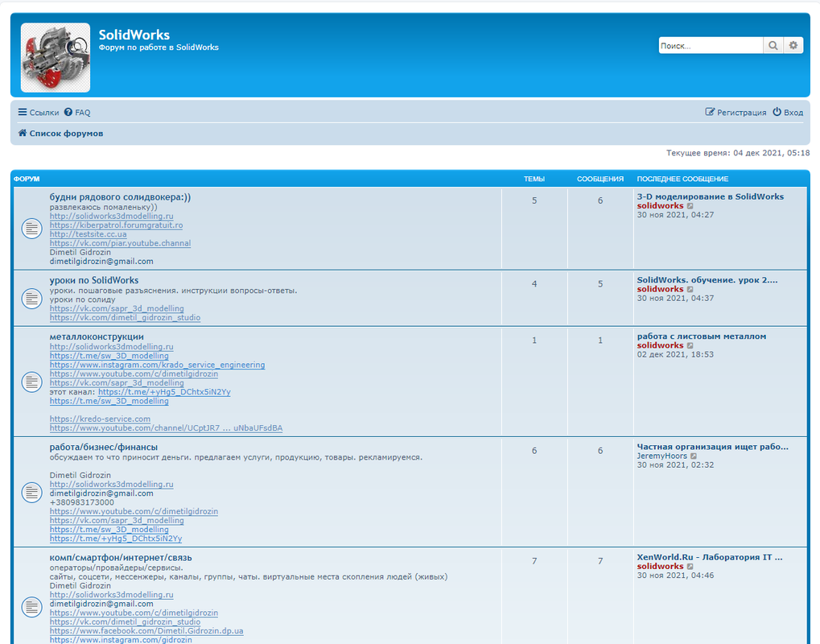Open the FAQ page
This screenshot has width=820, height=644.
(x=77, y=113)
